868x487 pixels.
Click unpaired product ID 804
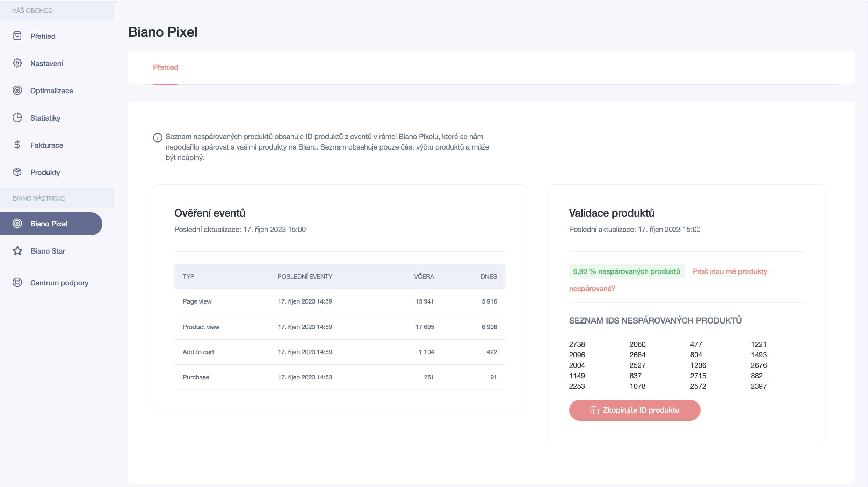click(696, 355)
